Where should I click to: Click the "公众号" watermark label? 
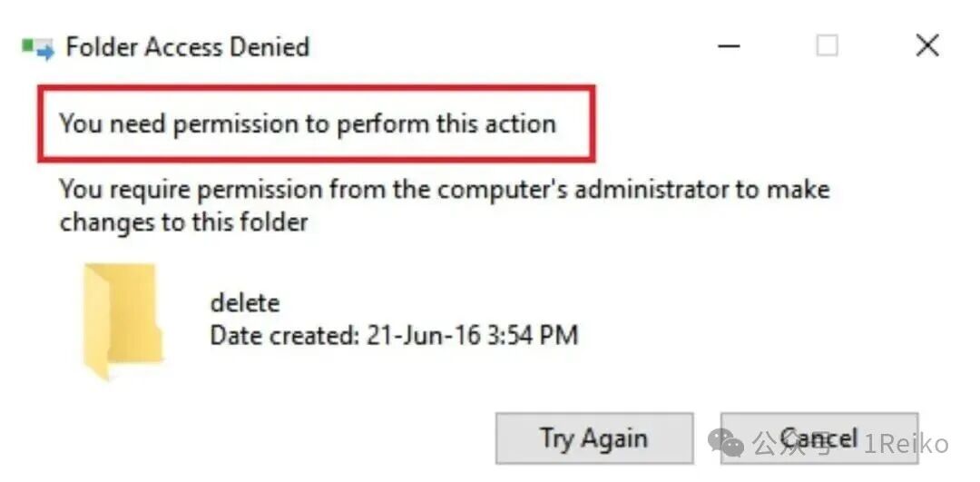point(790,443)
